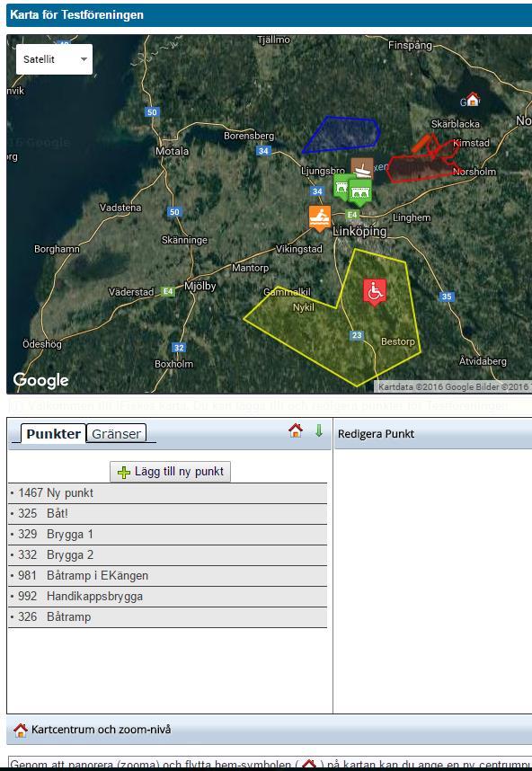
Task: Click the left green bridge map marker
Action: (x=342, y=186)
